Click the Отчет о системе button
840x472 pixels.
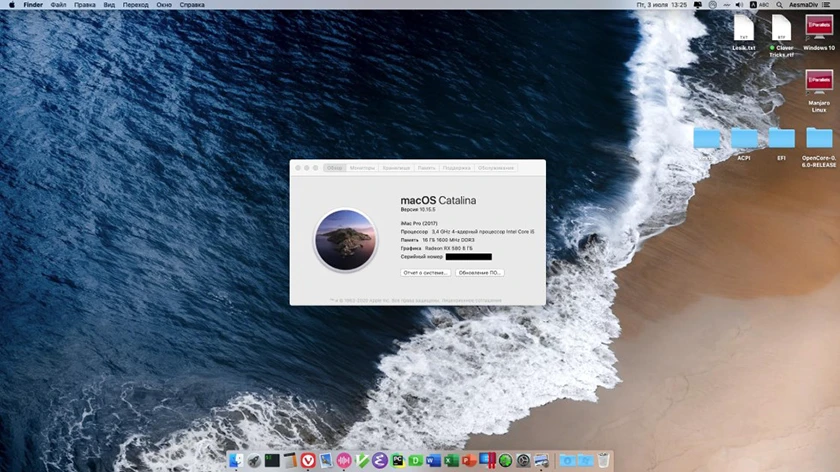pyautogui.click(x=425, y=273)
